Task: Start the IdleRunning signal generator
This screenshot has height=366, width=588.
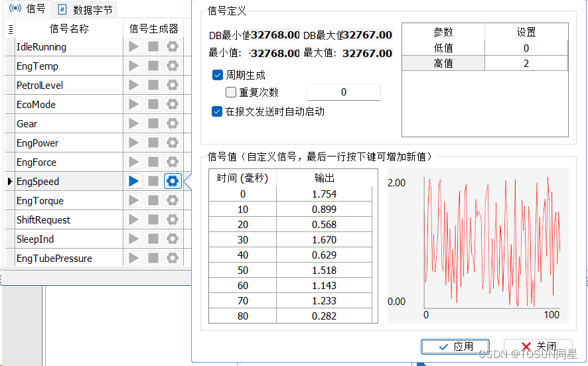Action: (133, 47)
